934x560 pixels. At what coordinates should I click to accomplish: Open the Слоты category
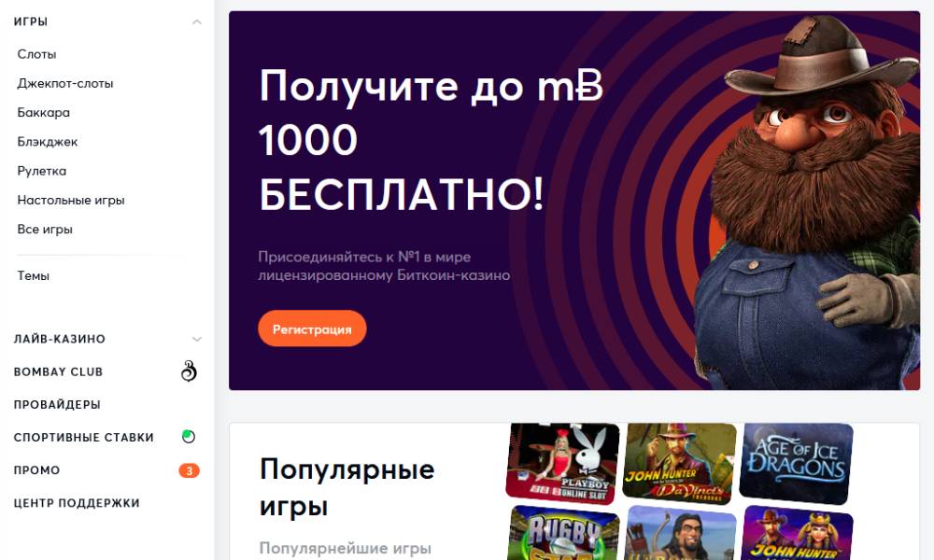click(37, 54)
